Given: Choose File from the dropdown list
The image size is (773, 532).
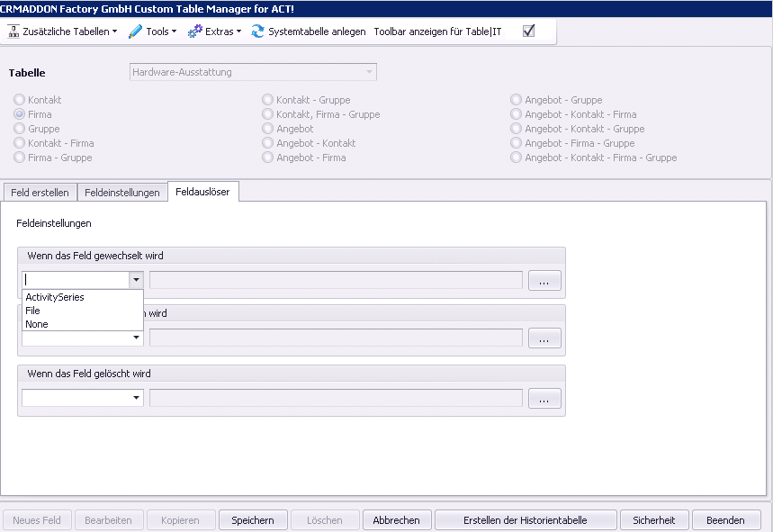Looking at the screenshot, I should click(83, 311).
